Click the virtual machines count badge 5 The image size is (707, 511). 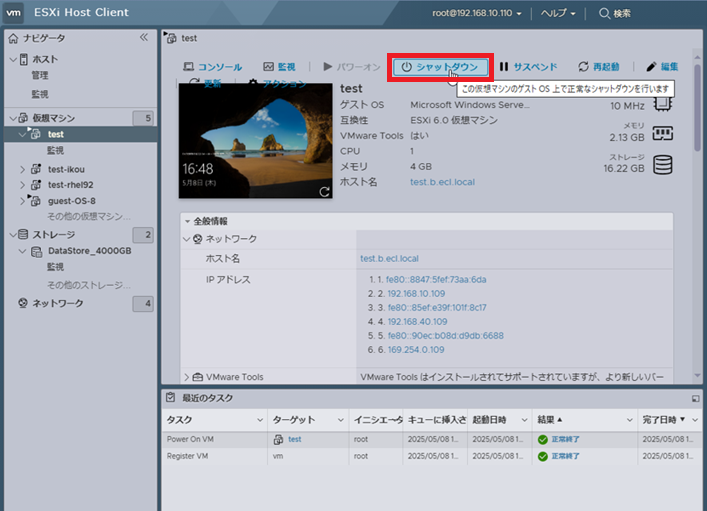click(x=143, y=118)
